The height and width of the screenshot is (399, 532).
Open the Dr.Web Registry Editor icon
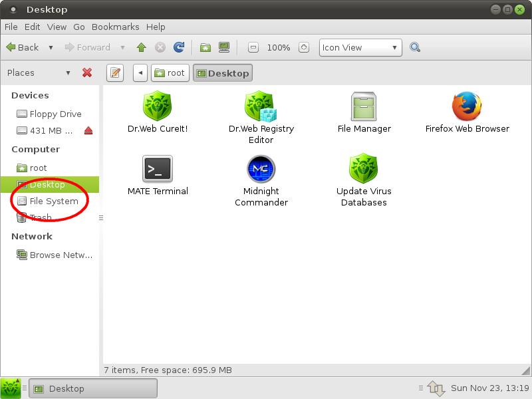click(261, 117)
